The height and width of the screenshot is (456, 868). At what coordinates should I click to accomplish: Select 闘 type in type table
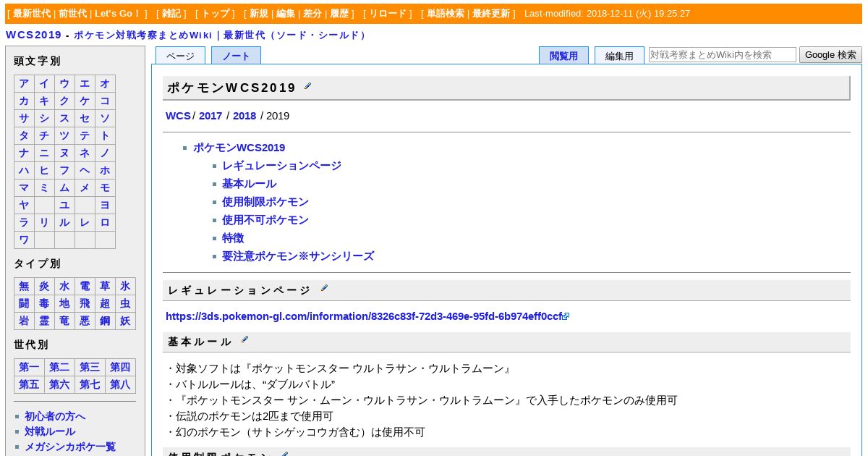click(24, 304)
